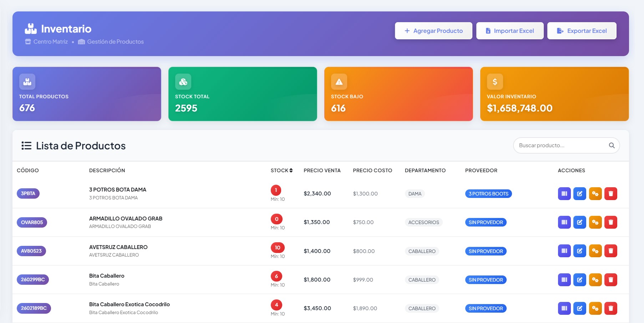Viewport: 644px width, 323px height.
Task: Sort the table by STOCK column
Action: (282, 170)
